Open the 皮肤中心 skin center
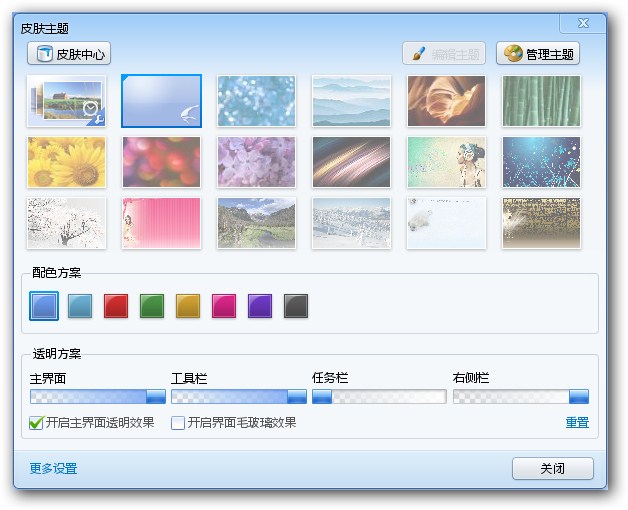628x510 pixels. (x=69, y=53)
